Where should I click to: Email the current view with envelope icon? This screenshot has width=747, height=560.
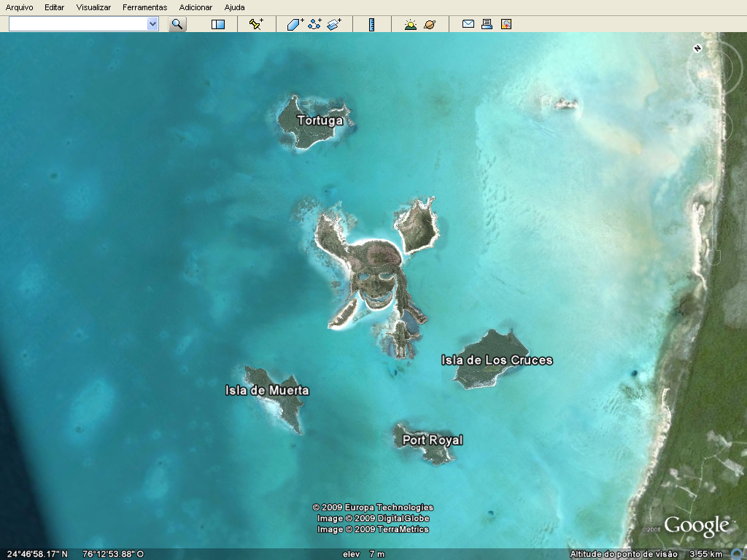pos(468,24)
